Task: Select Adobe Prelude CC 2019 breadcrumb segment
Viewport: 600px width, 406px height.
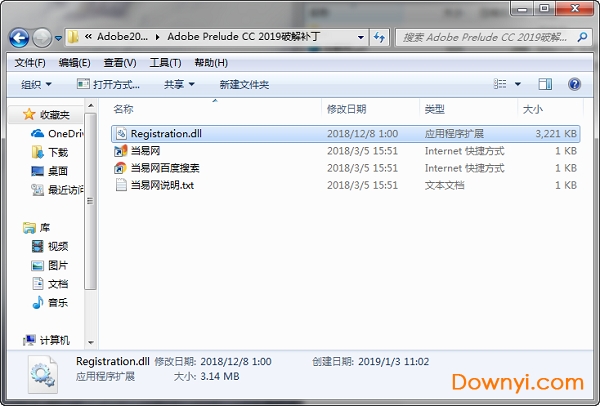Action: pos(244,37)
